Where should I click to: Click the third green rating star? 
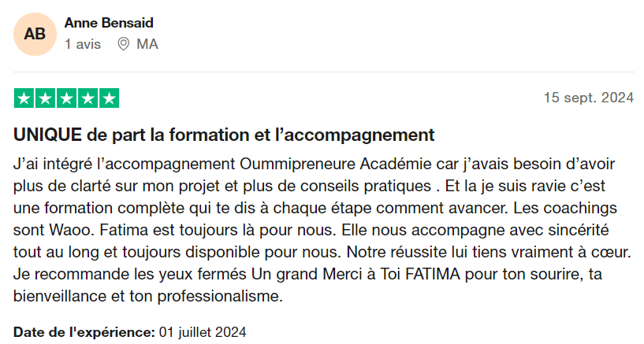(x=67, y=98)
